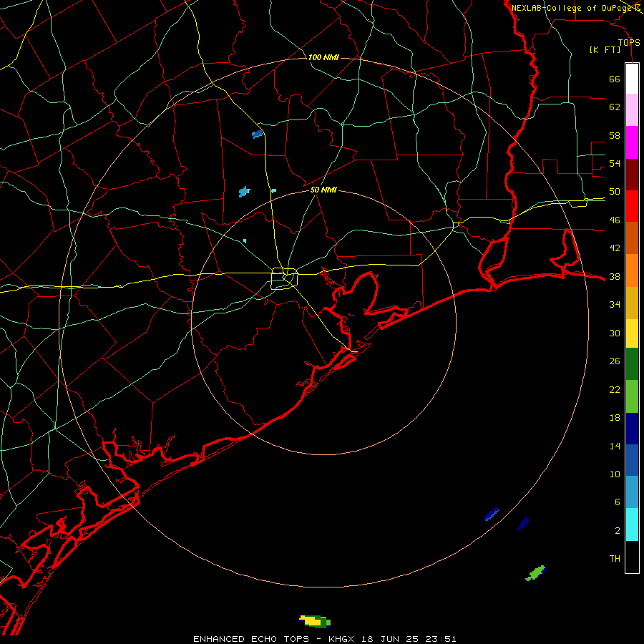This screenshot has width=644, height=644.
Task: Click the legend value "18"
Action: (x=615, y=418)
